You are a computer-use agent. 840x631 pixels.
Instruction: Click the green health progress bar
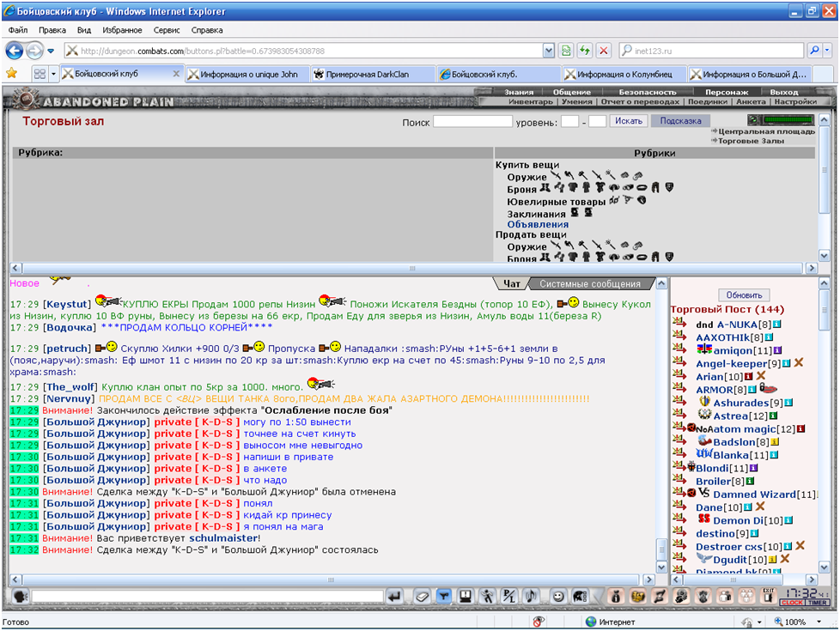point(788,119)
